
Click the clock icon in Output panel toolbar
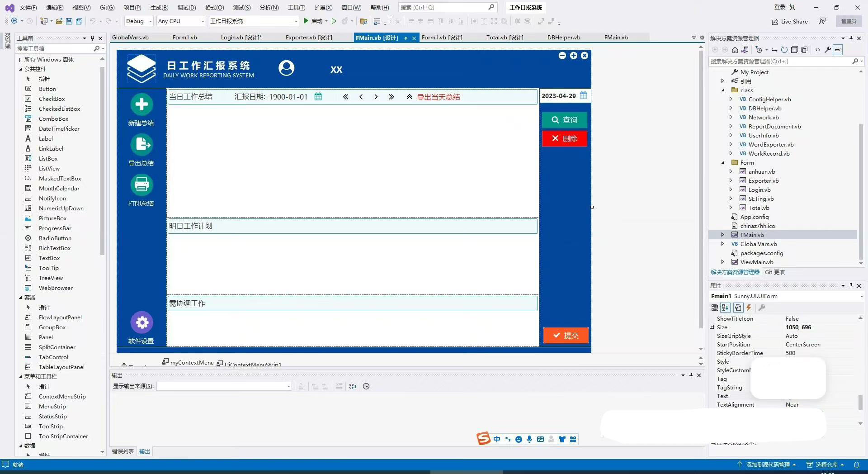click(366, 386)
